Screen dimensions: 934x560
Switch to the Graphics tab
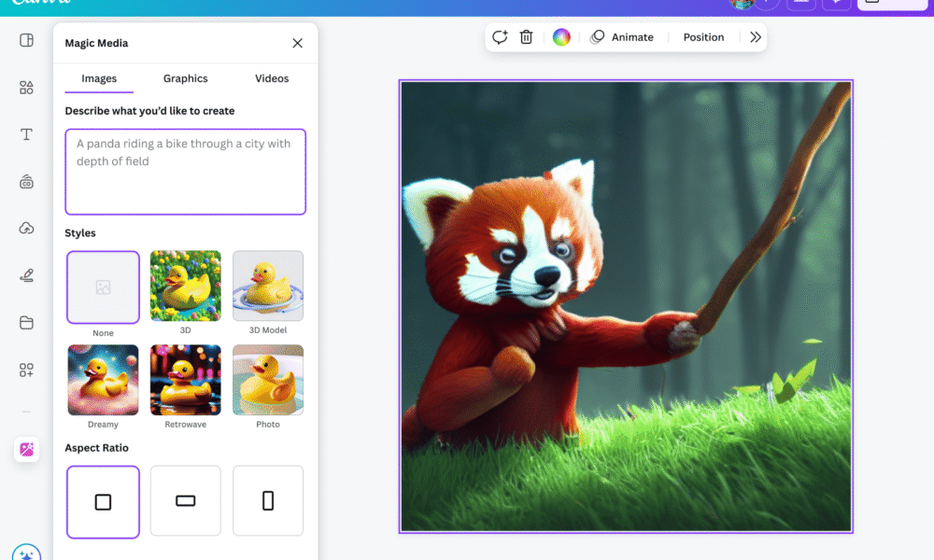tap(185, 78)
